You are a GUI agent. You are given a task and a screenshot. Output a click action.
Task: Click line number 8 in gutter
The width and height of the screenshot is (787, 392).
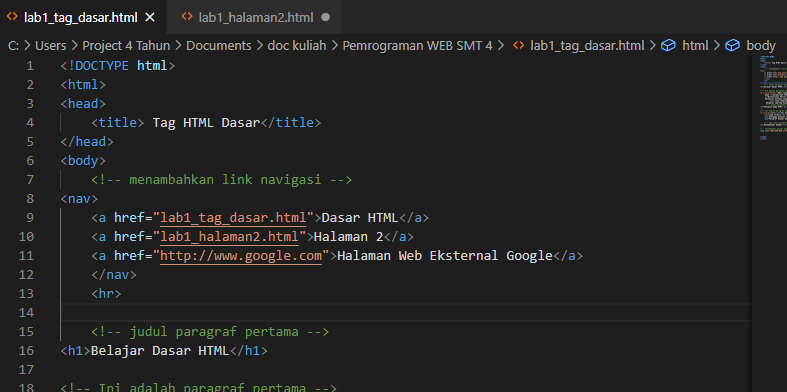pos(30,199)
